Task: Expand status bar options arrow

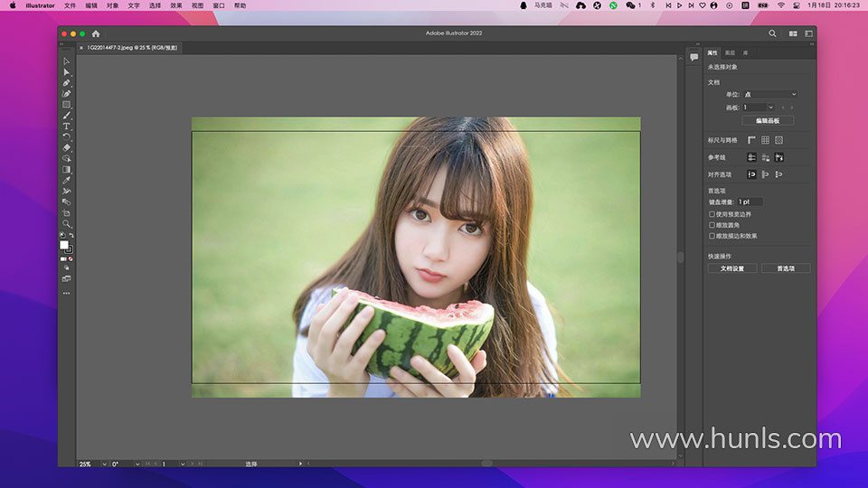Action: 300,464
